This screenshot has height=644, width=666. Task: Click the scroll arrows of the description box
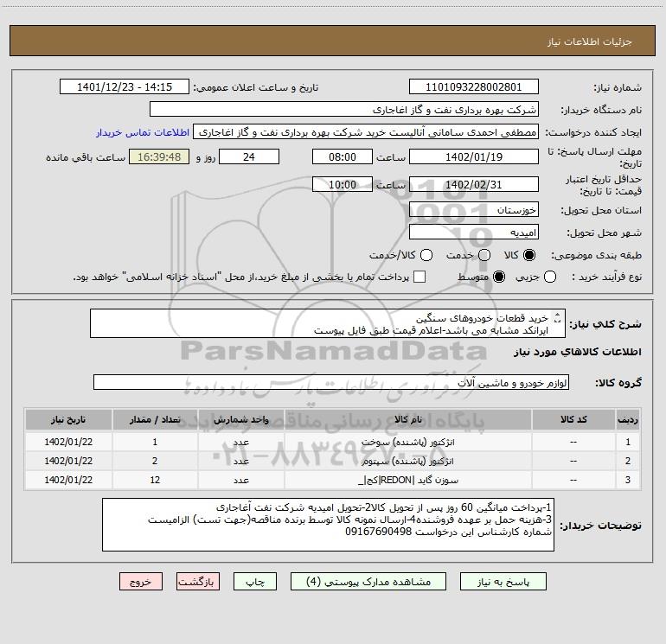(x=558, y=317)
